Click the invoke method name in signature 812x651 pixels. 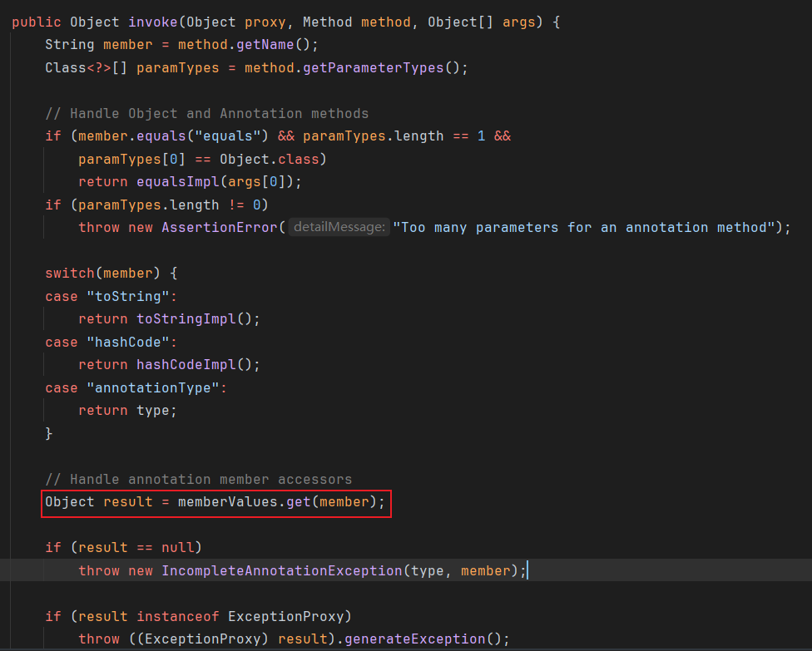152,22
